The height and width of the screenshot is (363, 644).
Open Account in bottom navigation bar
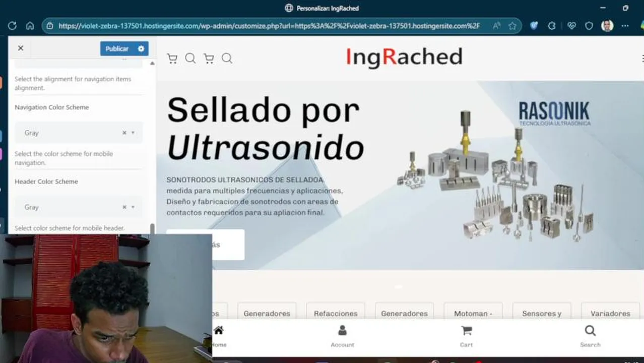342,336
